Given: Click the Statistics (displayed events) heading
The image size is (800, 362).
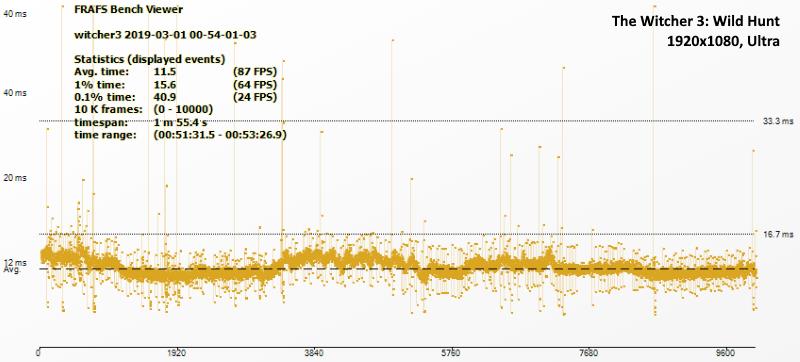Looking at the screenshot, I should [150, 59].
